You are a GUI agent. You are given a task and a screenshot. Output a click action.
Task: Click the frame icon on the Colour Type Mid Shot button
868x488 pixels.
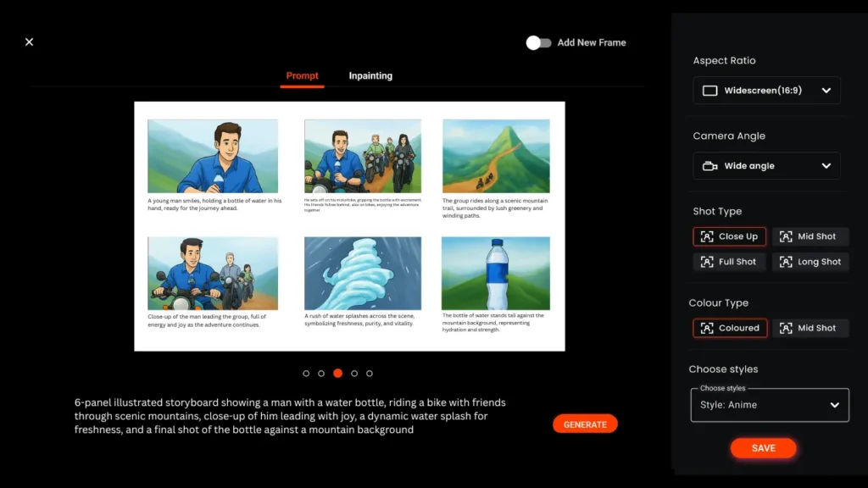[787, 328]
